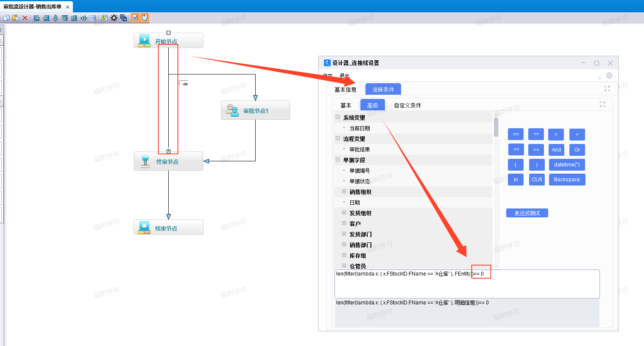The height and width of the screenshot is (346, 644).
Task: Click the And operator button
Action: pyautogui.click(x=556, y=150)
